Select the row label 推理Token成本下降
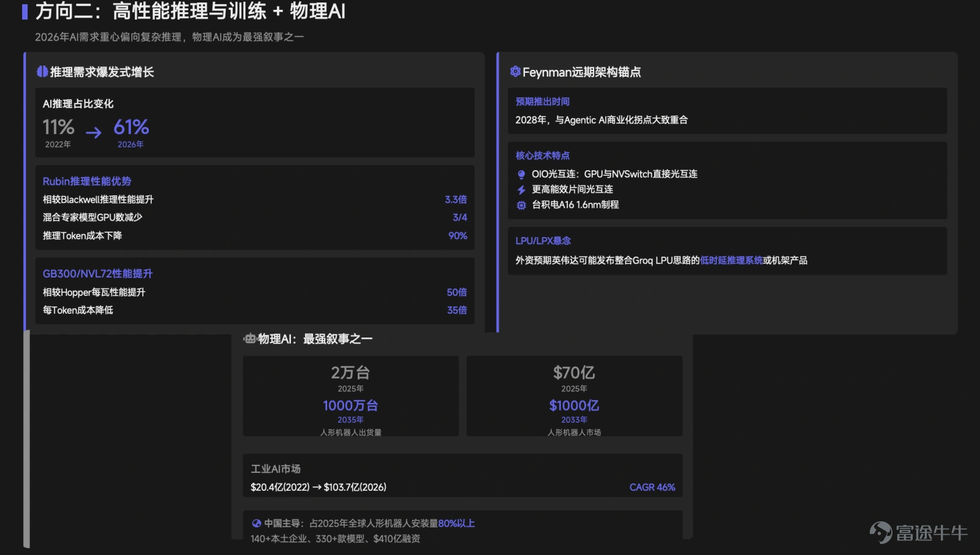Viewport: 980px width, 555px height. pos(82,236)
